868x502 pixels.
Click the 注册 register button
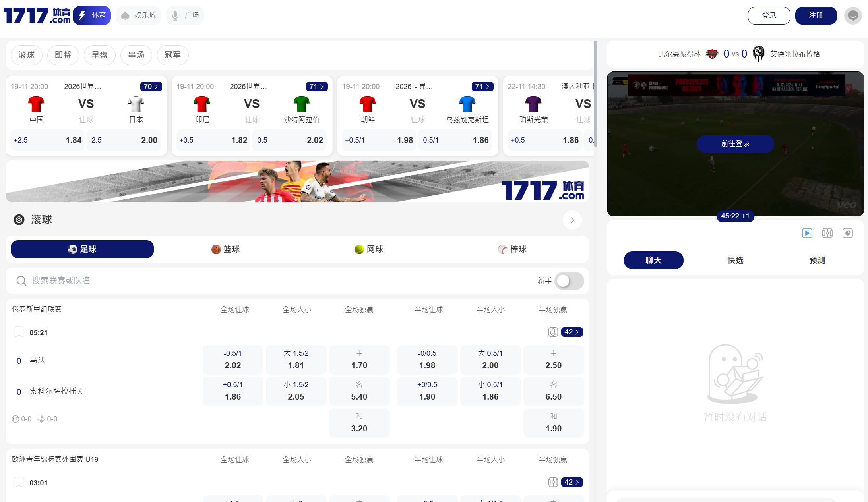[816, 15]
